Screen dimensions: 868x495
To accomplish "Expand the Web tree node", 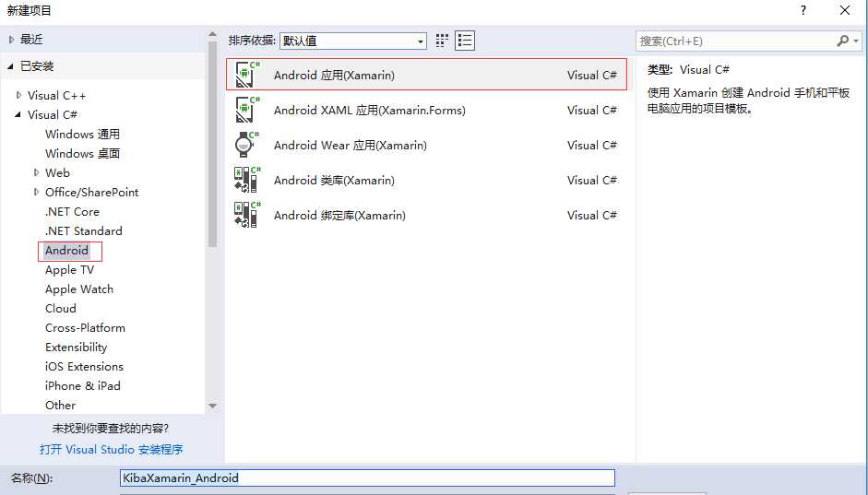I will pyautogui.click(x=37, y=172).
